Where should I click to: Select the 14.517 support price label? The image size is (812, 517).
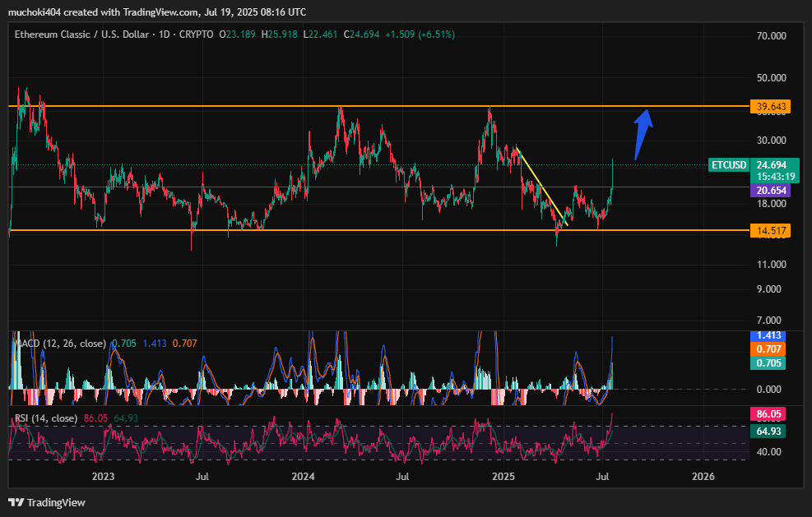[x=771, y=231]
